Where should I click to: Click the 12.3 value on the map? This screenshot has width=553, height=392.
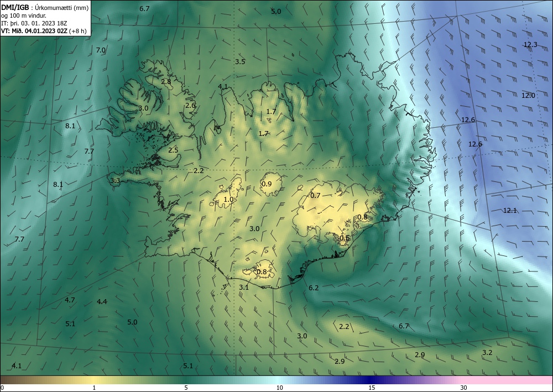pyautogui.click(x=530, y=44)
